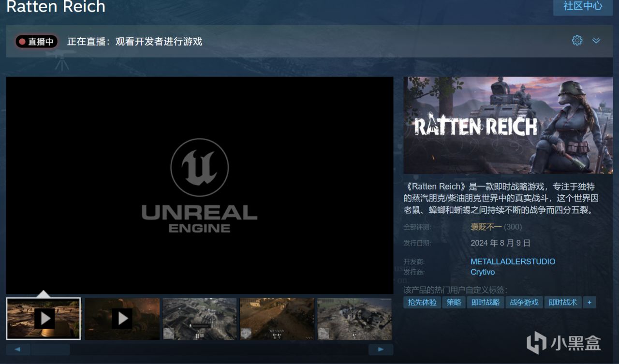
Task: Click the main video player area
Action: [200, 185]
